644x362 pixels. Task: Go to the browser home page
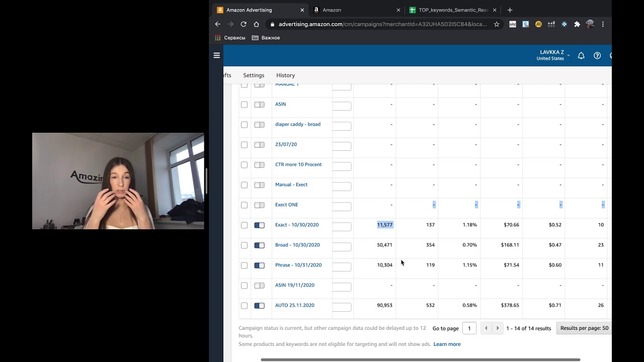256,24
